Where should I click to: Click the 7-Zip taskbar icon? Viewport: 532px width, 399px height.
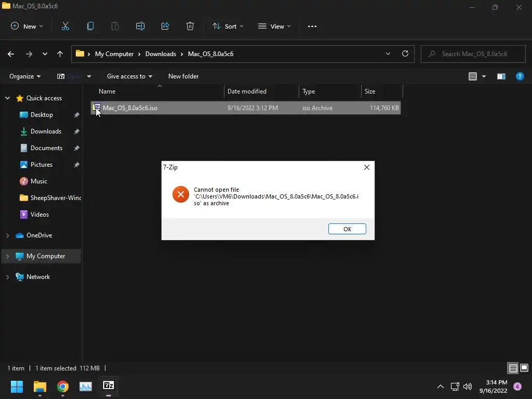tap(109, 385)
